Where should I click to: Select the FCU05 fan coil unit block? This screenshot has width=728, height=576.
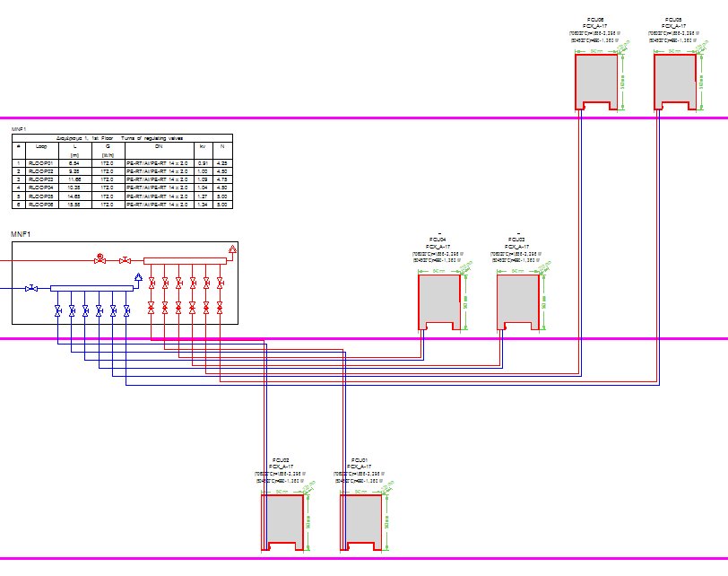click(x=674, y=81)
